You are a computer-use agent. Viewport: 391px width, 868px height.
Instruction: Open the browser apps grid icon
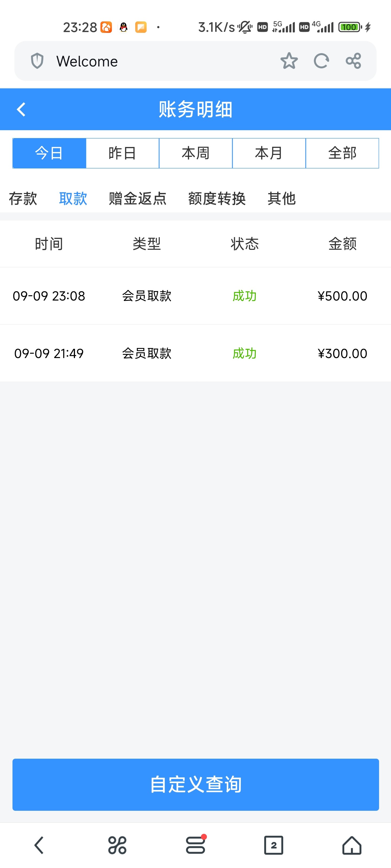[117, 845]
